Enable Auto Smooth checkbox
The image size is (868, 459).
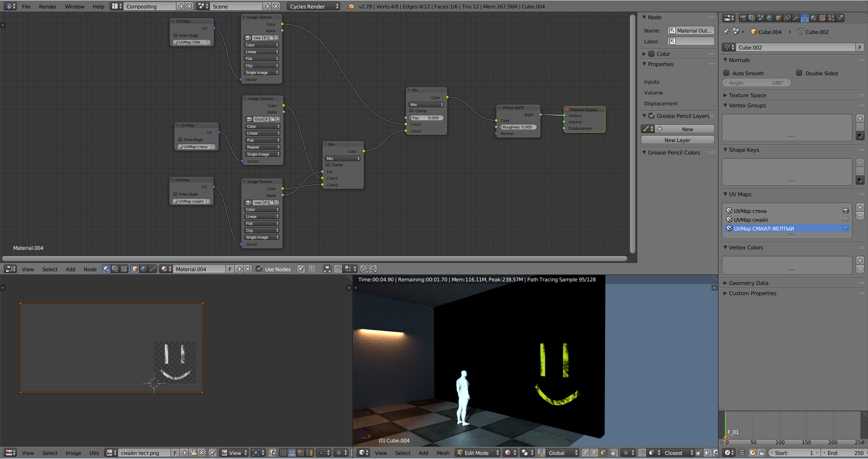pos(727,73)
